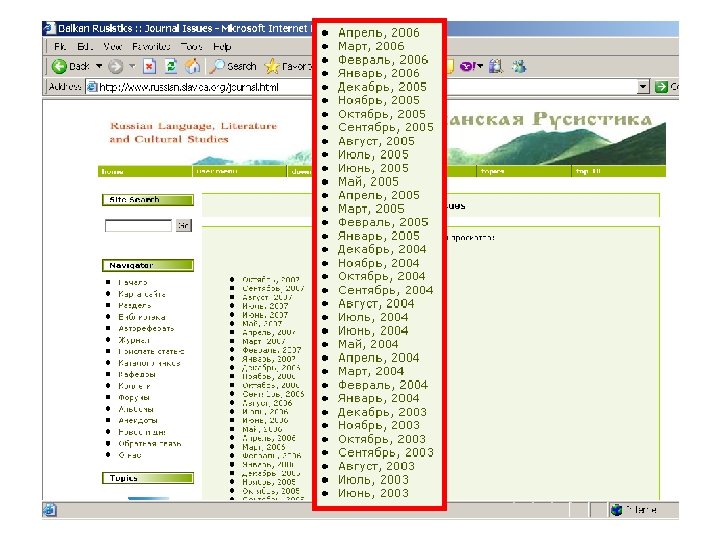Select the top 10 tab in the green bar

point(619,171)
